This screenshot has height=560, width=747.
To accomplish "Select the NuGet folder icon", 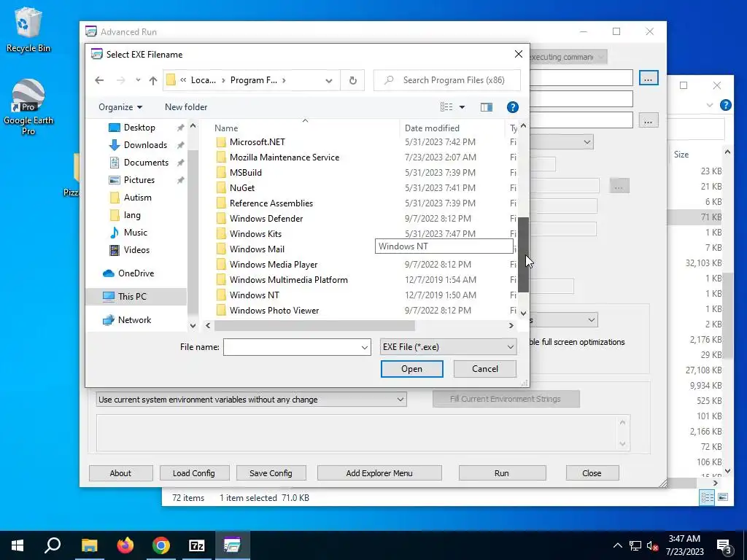I will click(x=220, y=187).
